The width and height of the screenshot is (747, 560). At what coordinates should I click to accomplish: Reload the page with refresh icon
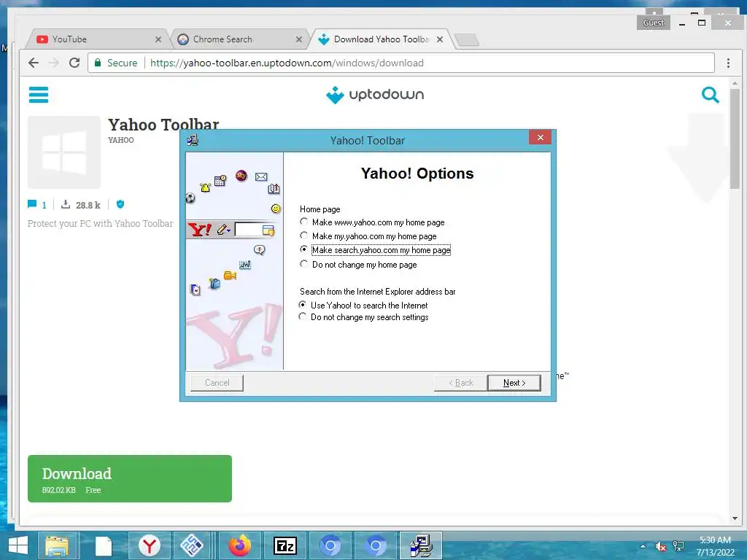(x=74, y=63)
